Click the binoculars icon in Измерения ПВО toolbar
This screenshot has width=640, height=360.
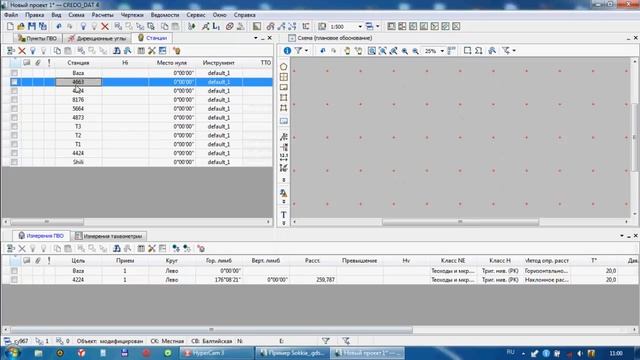(117, 248)
